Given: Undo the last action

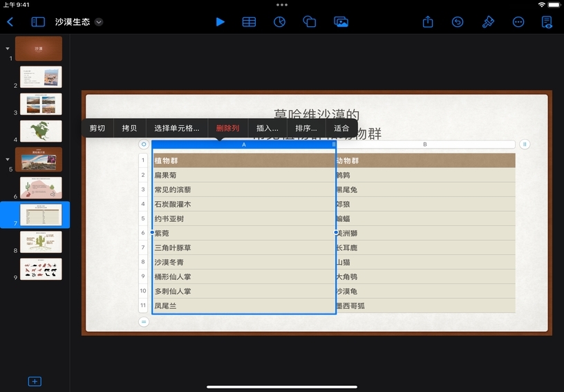Looking at the screenshot, I should [458, 21].
